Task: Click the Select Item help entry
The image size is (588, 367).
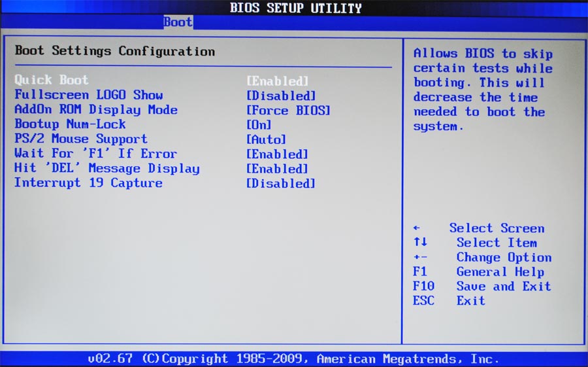Action: [x=497, y=243]
